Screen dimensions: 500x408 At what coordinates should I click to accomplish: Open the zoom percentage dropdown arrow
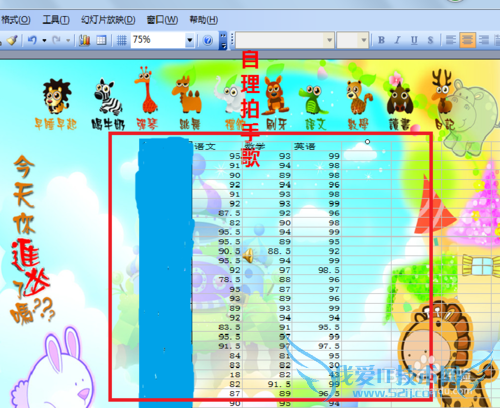190,40
